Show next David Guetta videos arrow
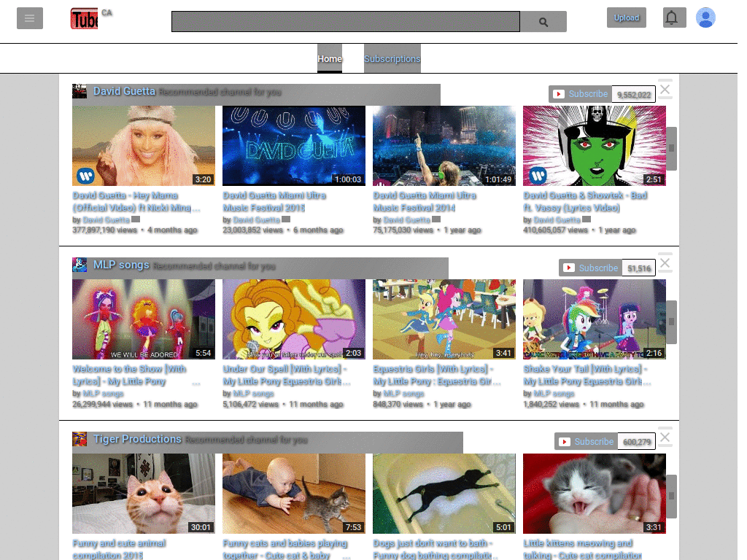Screen dimensions: 747x560 click(x=671, y=149)
